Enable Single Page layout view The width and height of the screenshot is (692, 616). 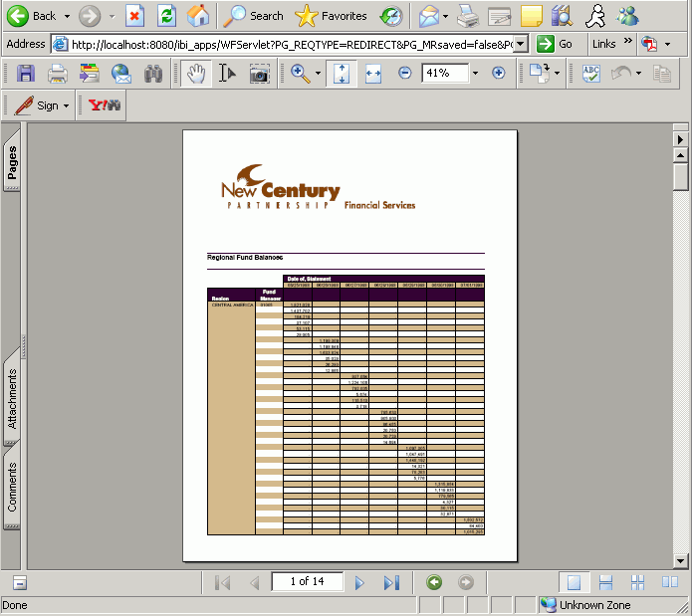(x=574, y=582)
